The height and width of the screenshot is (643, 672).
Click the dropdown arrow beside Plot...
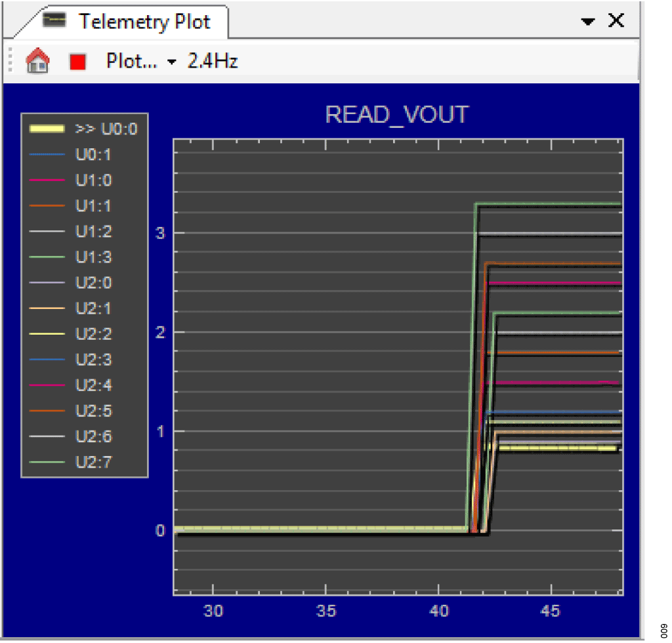pyautogui.click(x=172, y=62)
